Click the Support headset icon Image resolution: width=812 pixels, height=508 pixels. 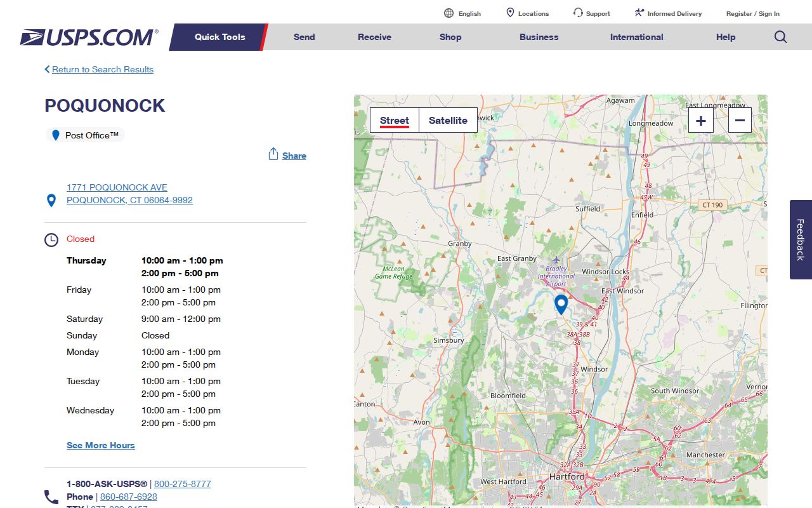(x=578, y=13)
